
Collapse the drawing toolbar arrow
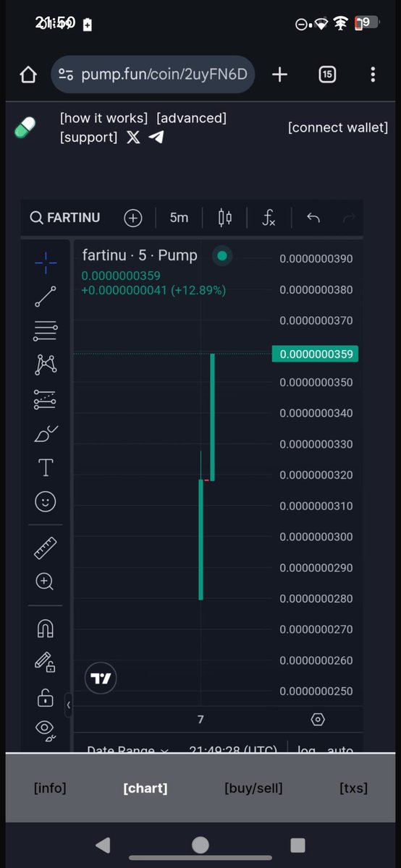tap(69, 704)
